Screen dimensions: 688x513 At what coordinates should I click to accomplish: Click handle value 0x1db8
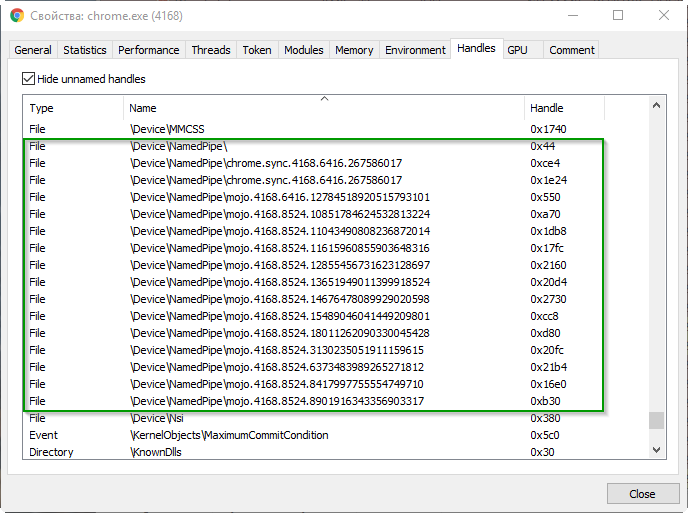pyautogui.click(x=548, y=231)
